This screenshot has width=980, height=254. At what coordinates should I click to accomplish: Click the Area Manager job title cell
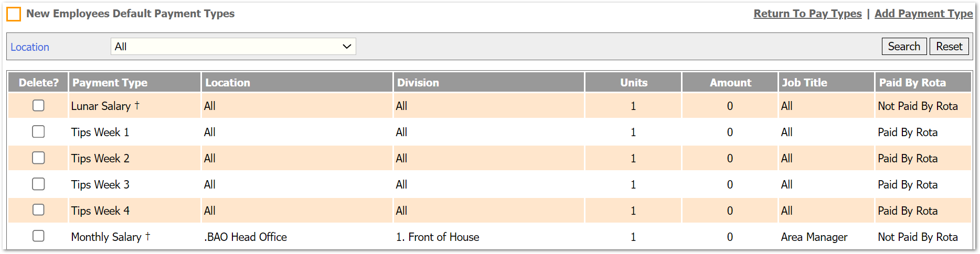point(814,237)
